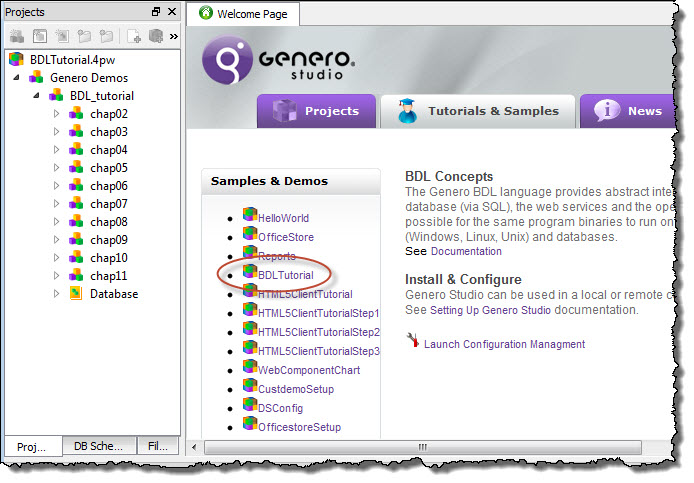Click the BDLTutorial.4pw project icon
This screenshot has height=483, width=694.
click(x=16, y=60)
